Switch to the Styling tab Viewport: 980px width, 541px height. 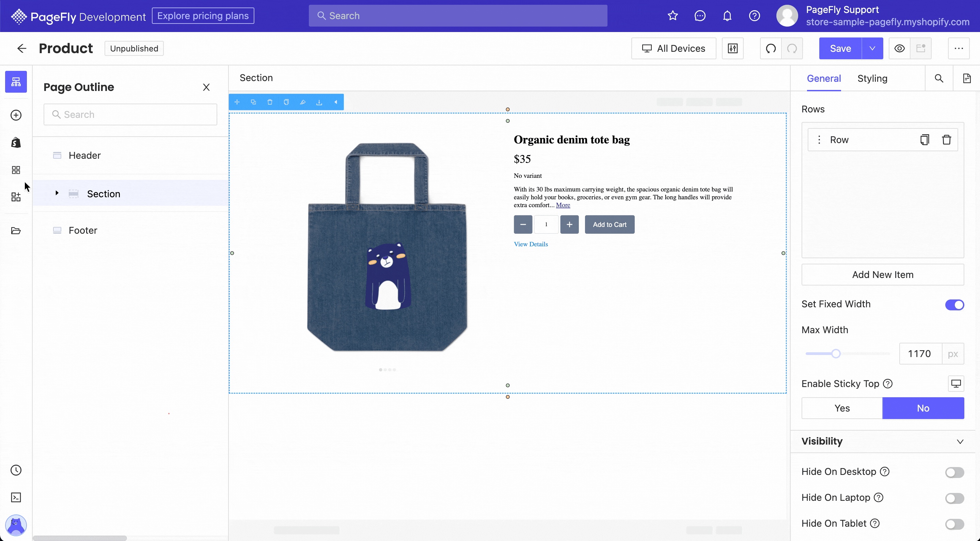[x=872, y=78]
